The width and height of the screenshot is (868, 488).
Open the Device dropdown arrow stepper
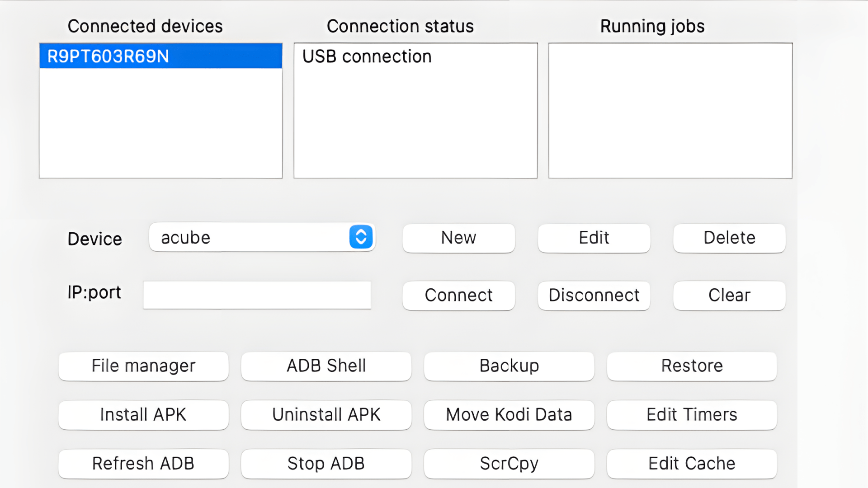(x=361, y=237)
